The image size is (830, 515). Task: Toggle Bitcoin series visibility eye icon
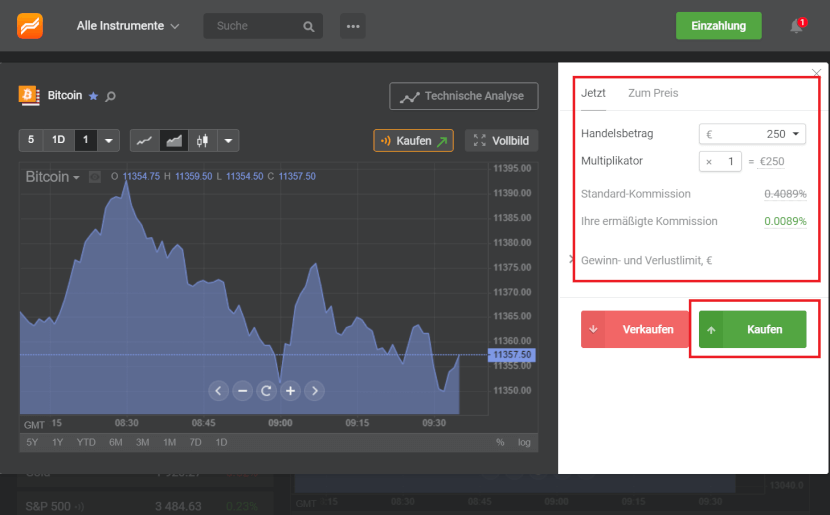click(95, 177)
